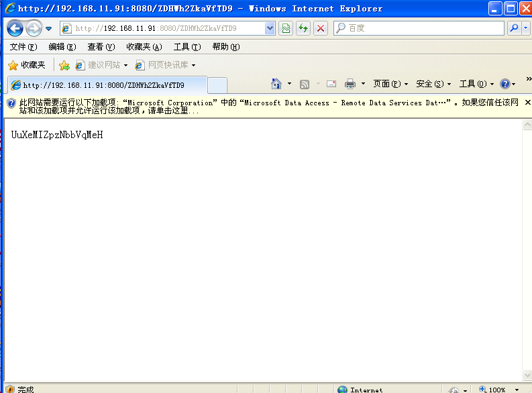Click the blank new tab button
Image resolution: width=532 pixels, height=393 pixels.
pos(217,85)
